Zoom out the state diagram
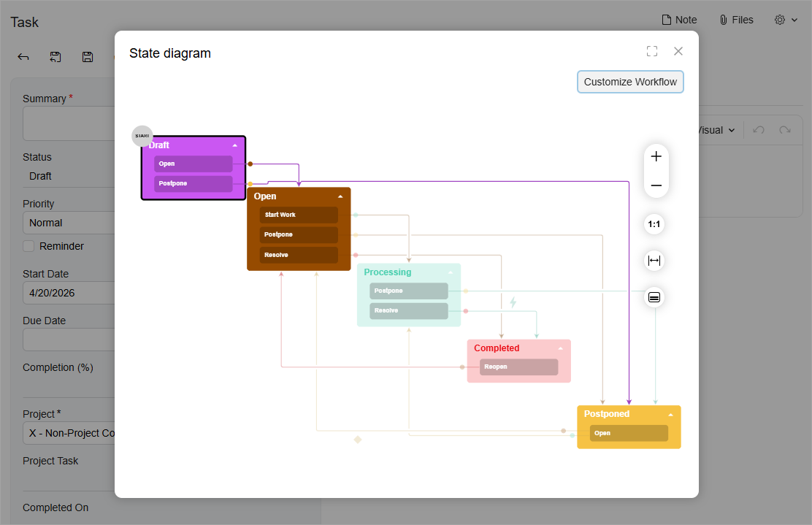The image size is (812, 525). (x=656, y=185)
